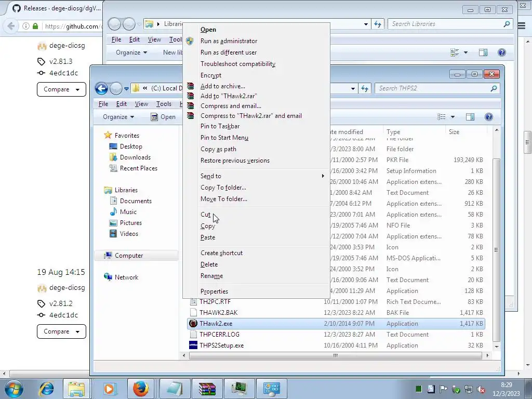Choose Rename from context menu
Screen dimensions: 532x399
211,276
